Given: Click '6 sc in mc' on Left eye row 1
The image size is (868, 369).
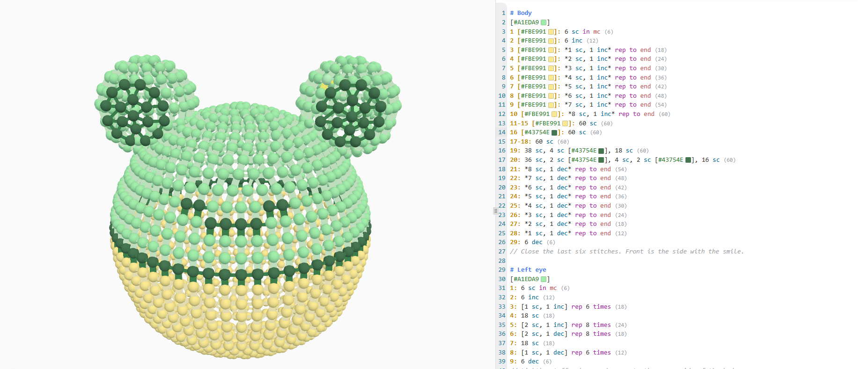Looking at the screenshot, I should [539, 288].
